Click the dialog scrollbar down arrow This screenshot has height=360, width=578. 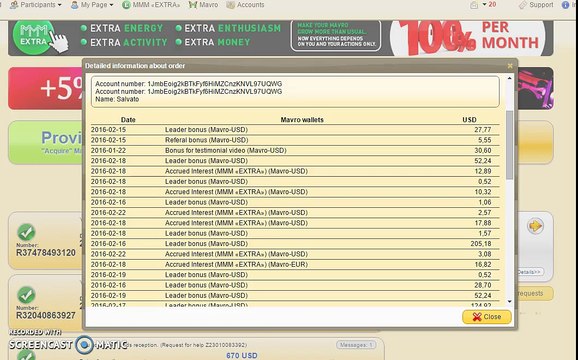point(509,301)
